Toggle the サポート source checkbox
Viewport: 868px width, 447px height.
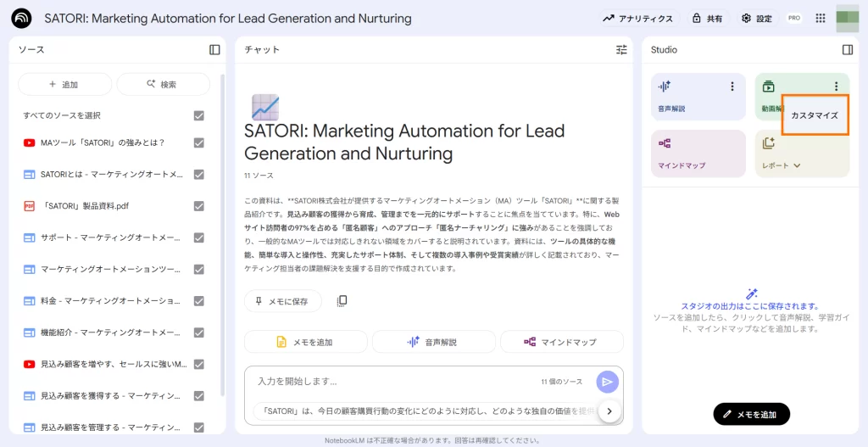pyautogui.click(x=199, y=237)
